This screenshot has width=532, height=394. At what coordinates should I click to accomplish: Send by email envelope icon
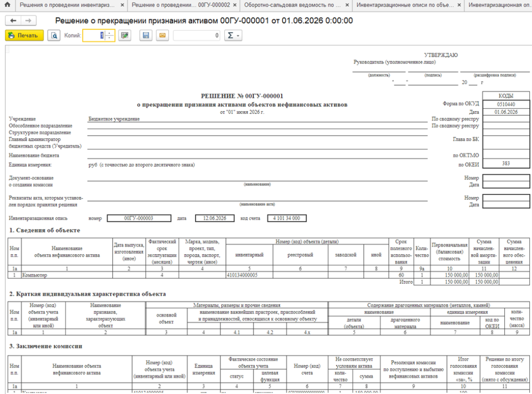[x=163, y=35]
